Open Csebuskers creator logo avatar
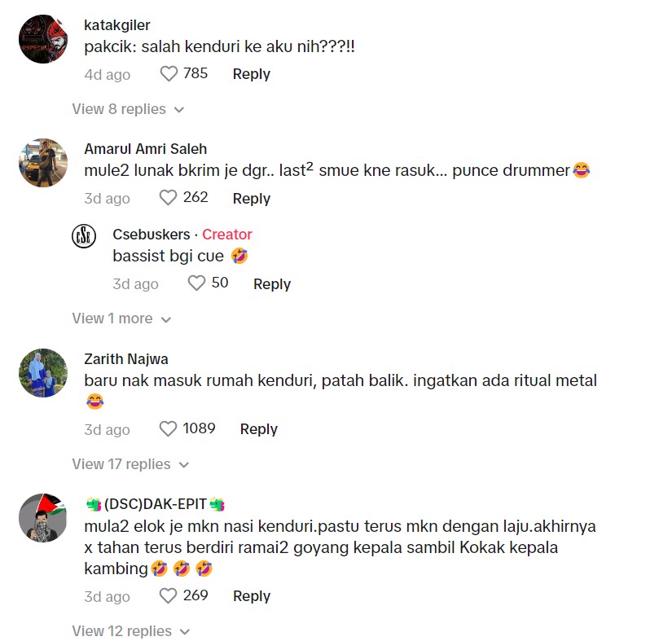 84,236
